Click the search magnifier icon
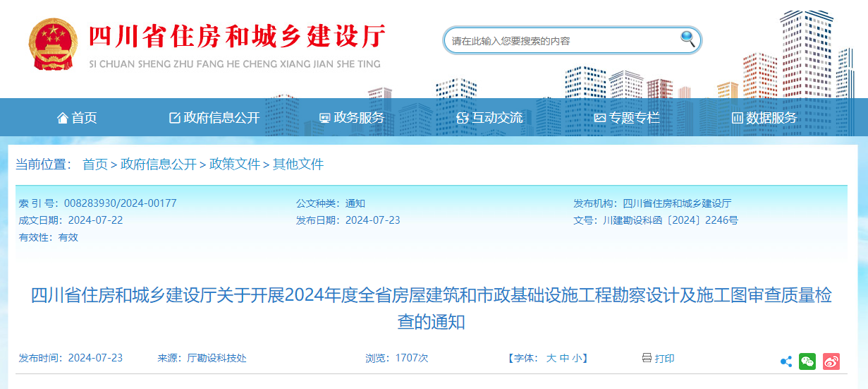Viewport: 868px width, 389px height. click(687, 39)
